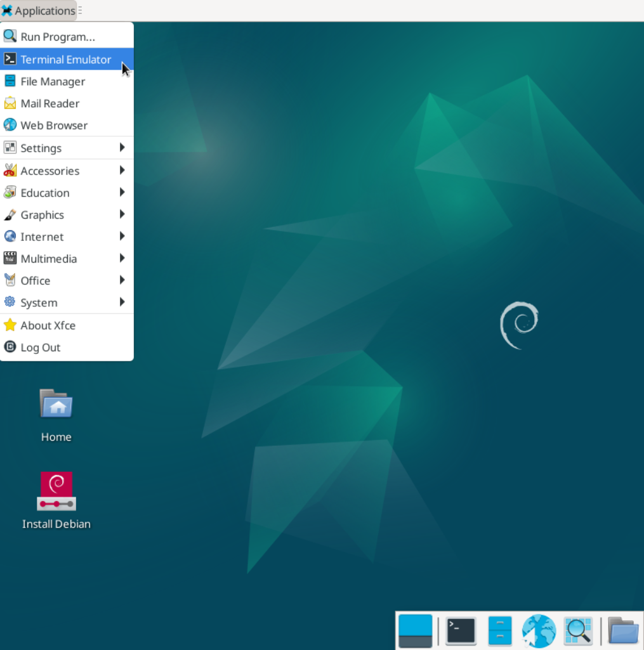The image size is (644, 650).
Task: Click the terminal icon in the bottom dock
Action: click(461, 631)
